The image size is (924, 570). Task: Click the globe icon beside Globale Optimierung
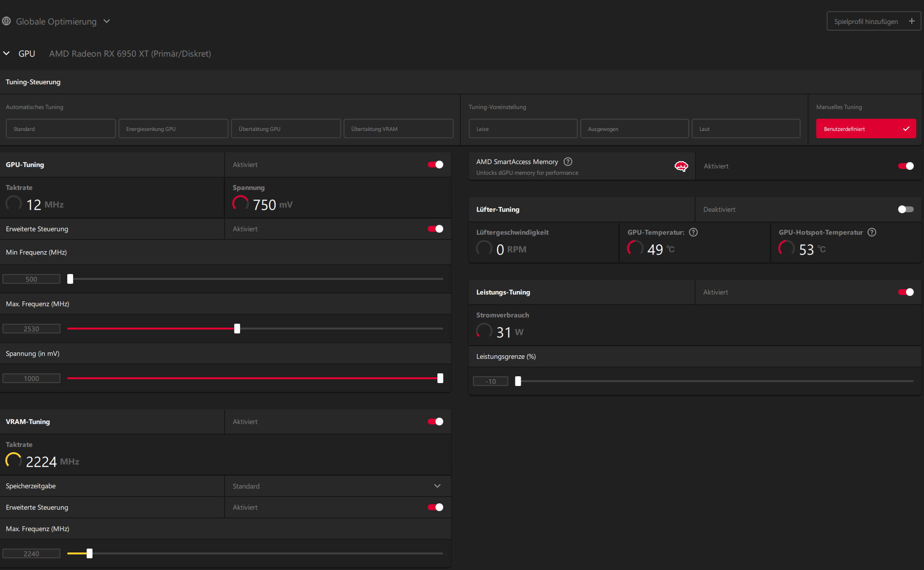pyautogui.click(x=6, y=21)
